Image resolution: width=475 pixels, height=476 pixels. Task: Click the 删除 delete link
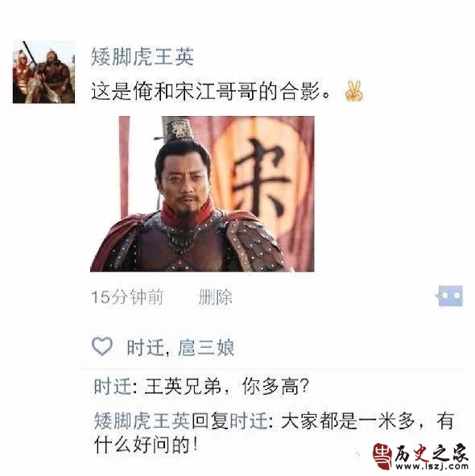(216, 297)
